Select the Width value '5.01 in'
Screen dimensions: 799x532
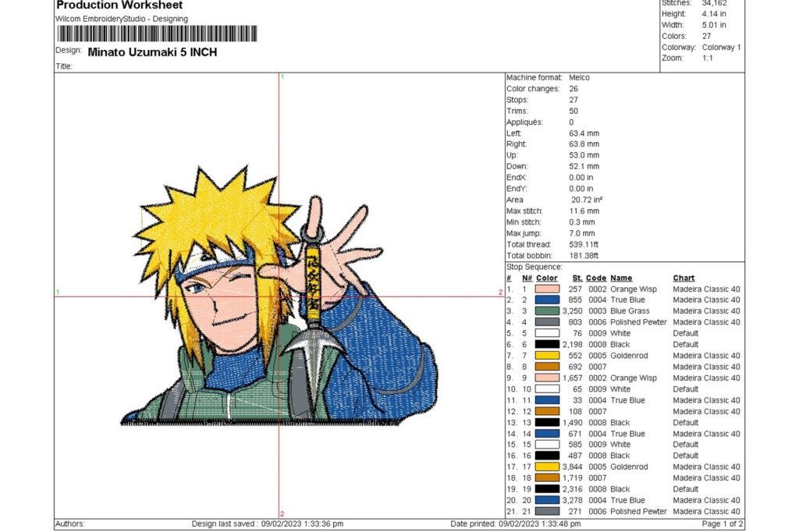[714, 25]
